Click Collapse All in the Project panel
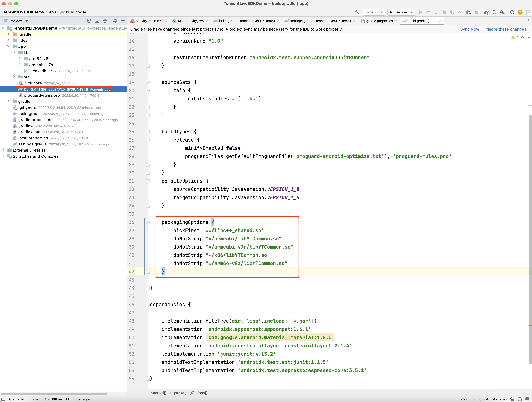This screenshot has width=532, height=402. [x=105, y=21]
